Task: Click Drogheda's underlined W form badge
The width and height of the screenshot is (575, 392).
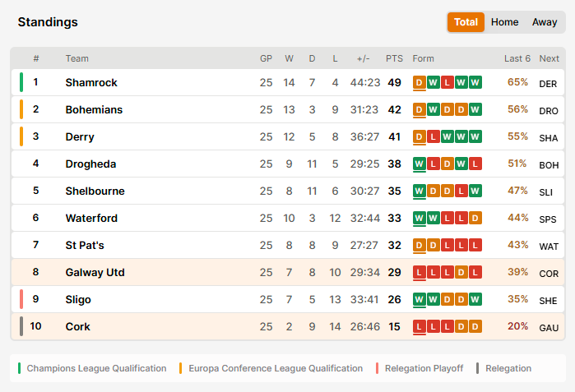Action: tap(420, 164)
